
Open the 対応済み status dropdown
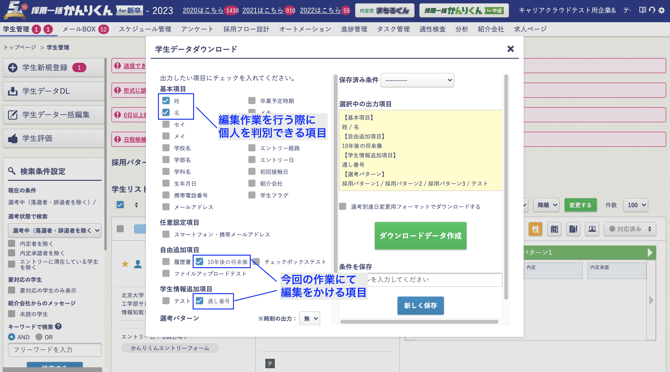click(x=630, y=229)
